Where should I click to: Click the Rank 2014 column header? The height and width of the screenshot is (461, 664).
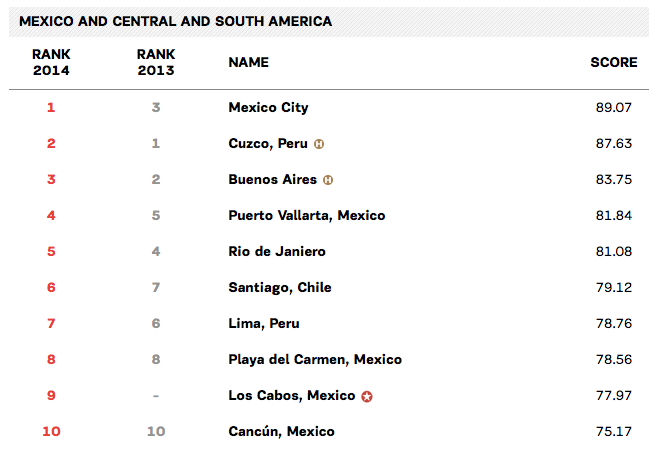51,62
